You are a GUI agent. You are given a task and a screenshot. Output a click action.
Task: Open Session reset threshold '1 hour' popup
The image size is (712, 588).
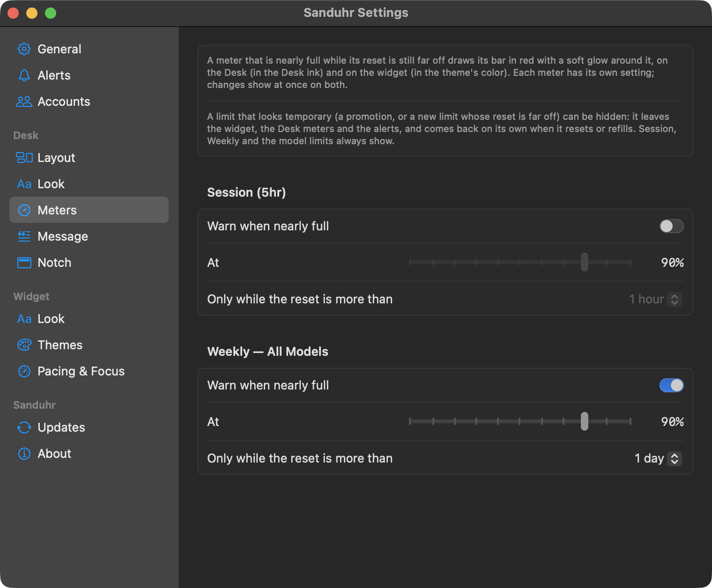(x=655, y=299)
